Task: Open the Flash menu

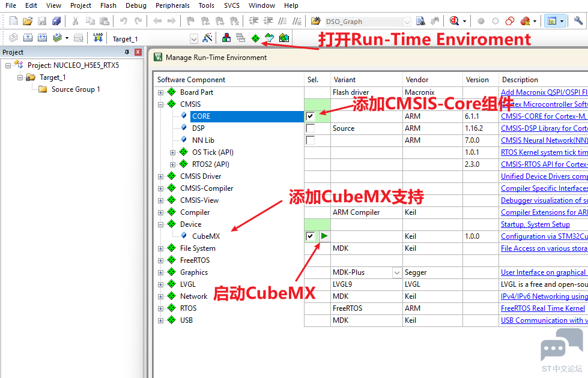Action: (x=108, y=5)
